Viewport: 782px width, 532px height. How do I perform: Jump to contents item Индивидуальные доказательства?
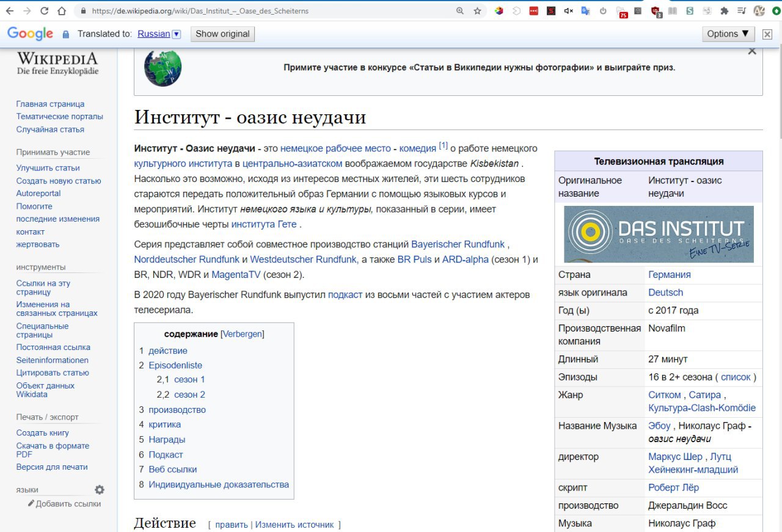219,485
